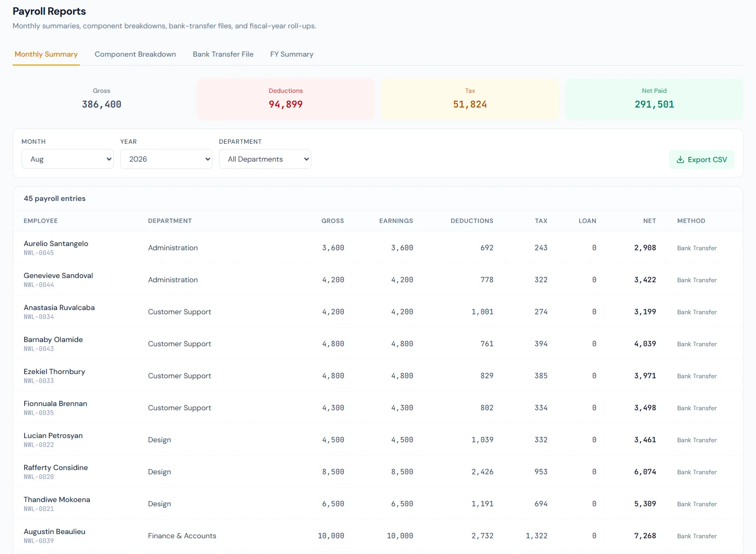Click net value 7,268

(x=645, y=536)
